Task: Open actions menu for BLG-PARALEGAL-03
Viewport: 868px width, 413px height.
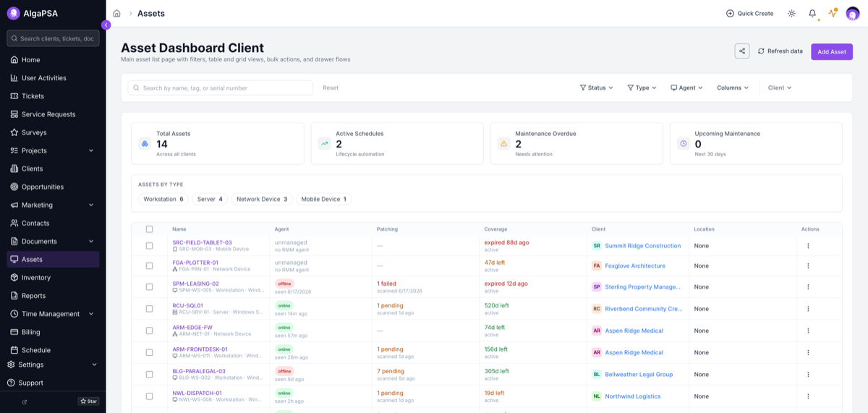Action: pos(808,374)
